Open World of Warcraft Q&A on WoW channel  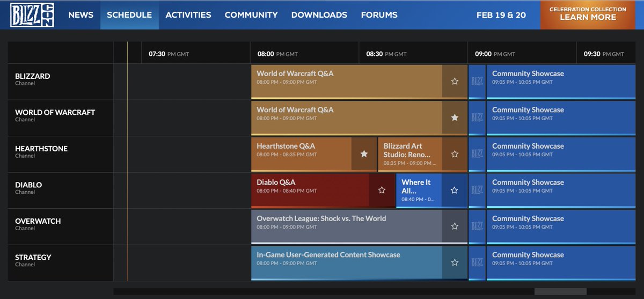tap(347, 118)
